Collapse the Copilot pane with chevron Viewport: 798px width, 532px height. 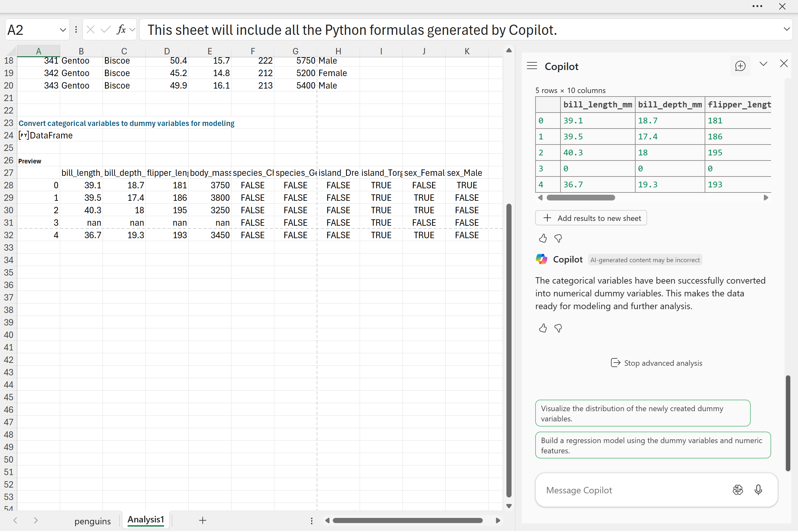(763, 64)
